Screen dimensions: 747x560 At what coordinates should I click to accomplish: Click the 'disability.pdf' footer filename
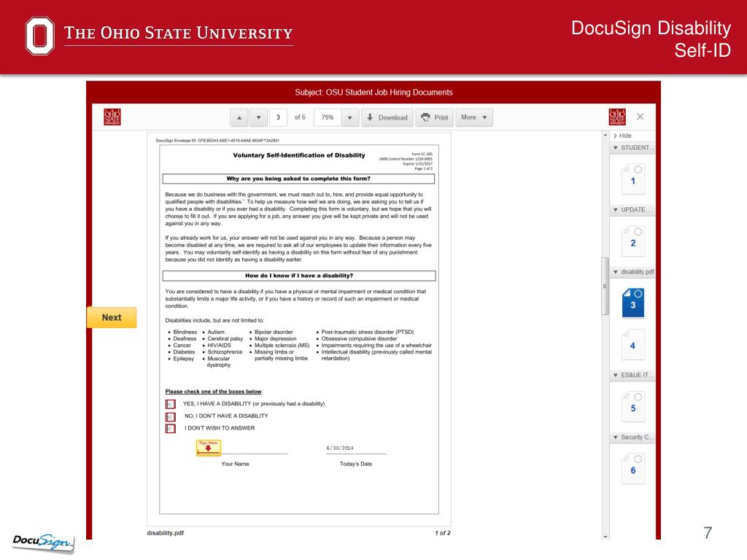pos(166,533)
